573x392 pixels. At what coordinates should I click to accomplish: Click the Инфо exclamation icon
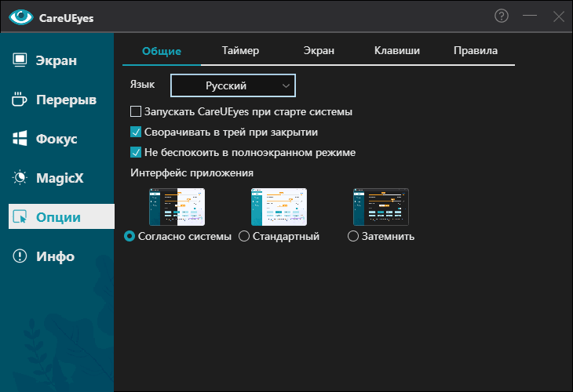tap(20, 256)
